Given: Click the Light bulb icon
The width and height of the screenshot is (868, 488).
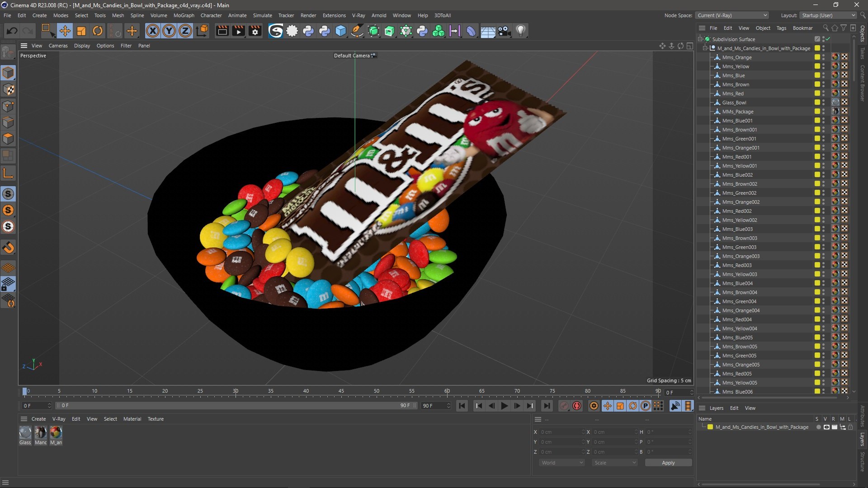Looking at the screenshot, I should 521,31.
